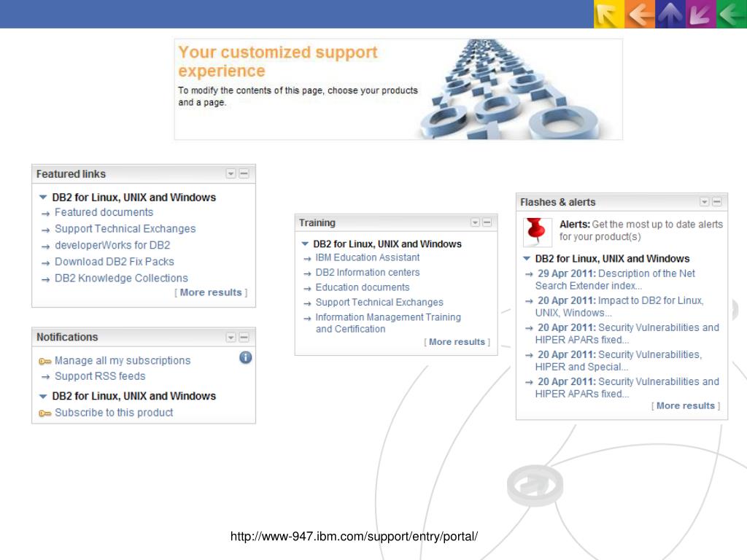Minimize the Featured links panel

[x=244, y=174]
